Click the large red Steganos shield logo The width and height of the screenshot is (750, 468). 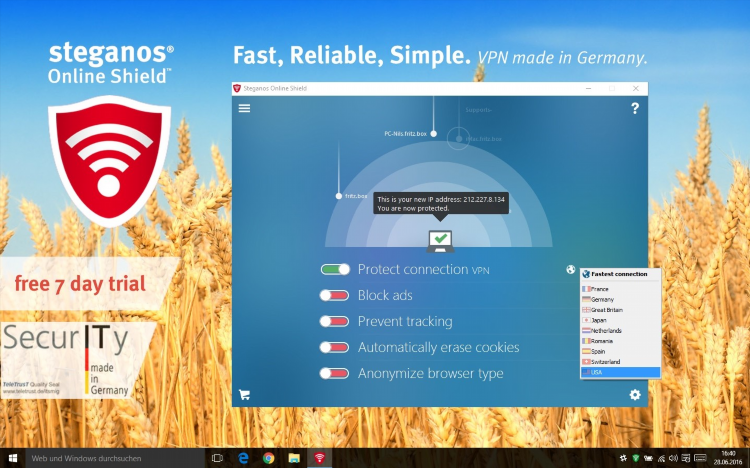(x=110, y=160)
